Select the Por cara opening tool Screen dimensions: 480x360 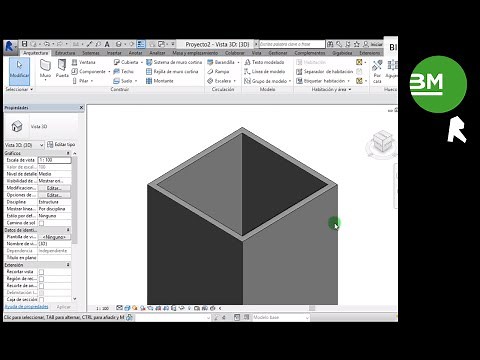click(x=377, y=71)
